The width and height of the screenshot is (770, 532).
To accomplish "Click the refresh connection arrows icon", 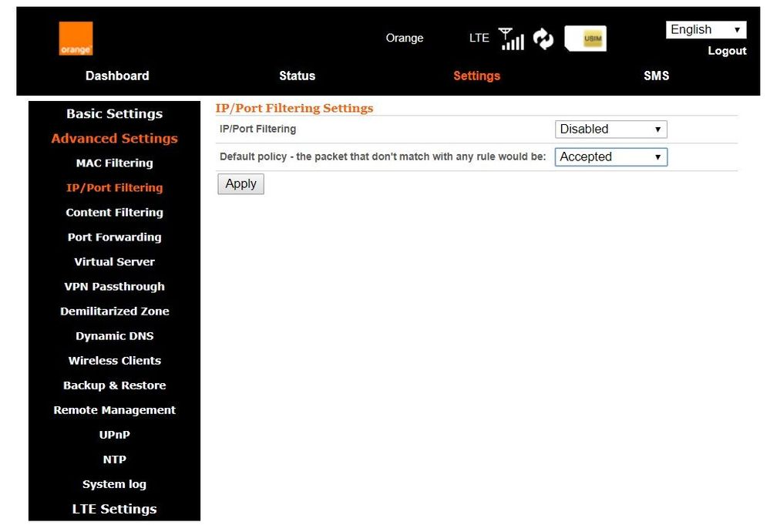I will pyautogui.click(x=543, y=39).
